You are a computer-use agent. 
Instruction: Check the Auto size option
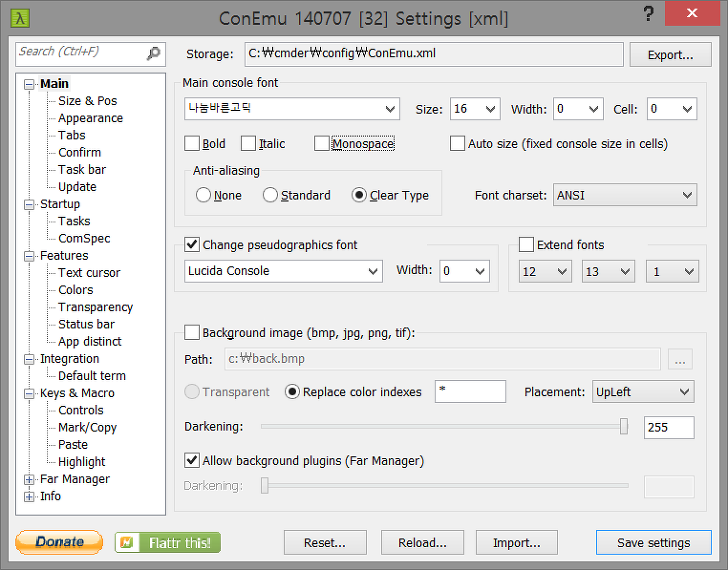(457, 143)
